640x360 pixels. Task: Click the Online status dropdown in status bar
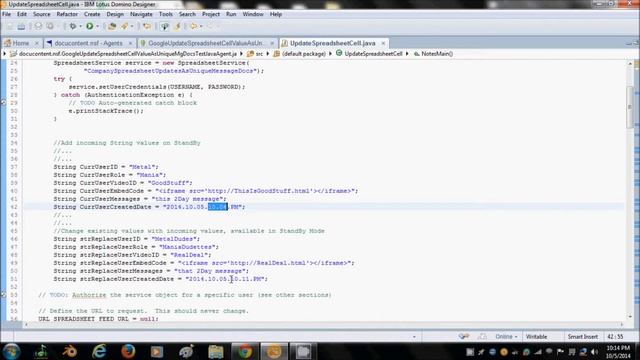(x=506, y=337)
